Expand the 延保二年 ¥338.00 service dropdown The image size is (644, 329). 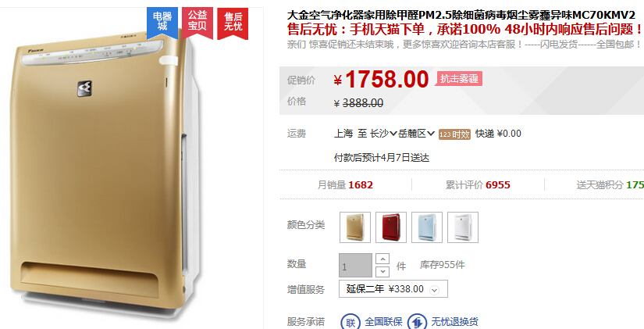393,289
